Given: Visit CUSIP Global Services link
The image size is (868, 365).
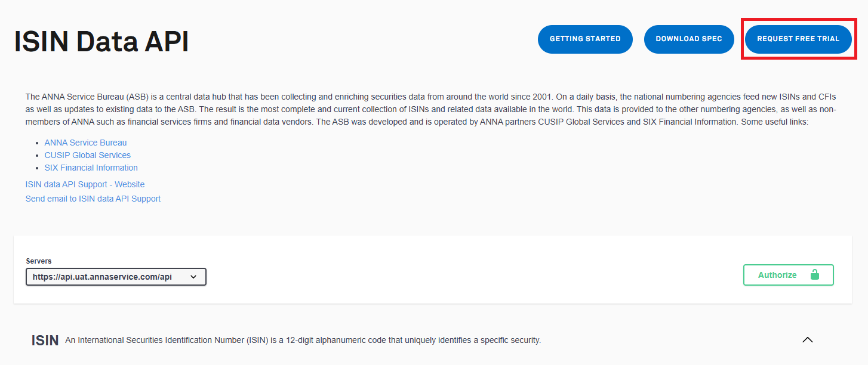Looking at the screenshot, I should coord(88,155).
